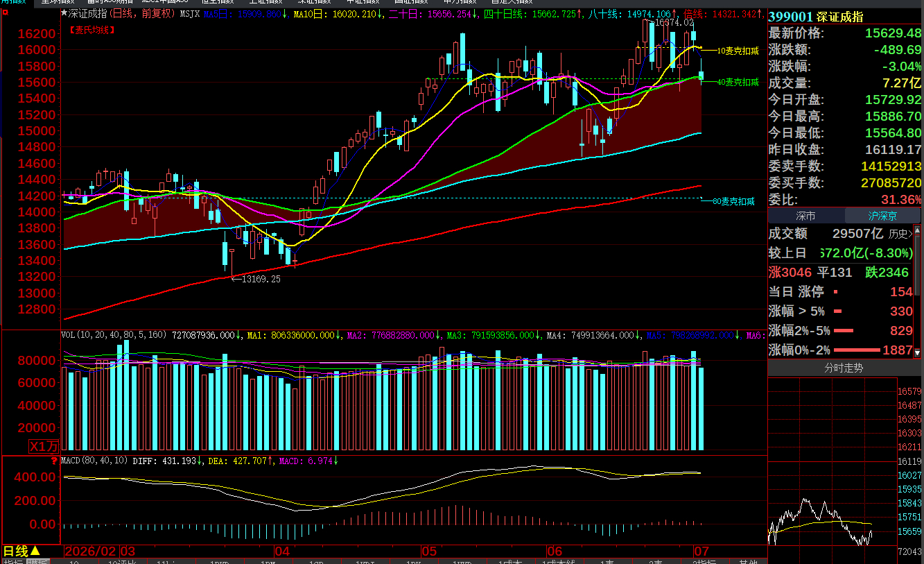Image resolution: width=924 pixels, height=564 pixels.
Task: Click the 涨幅2%-5% row
Action: (841, 331)
